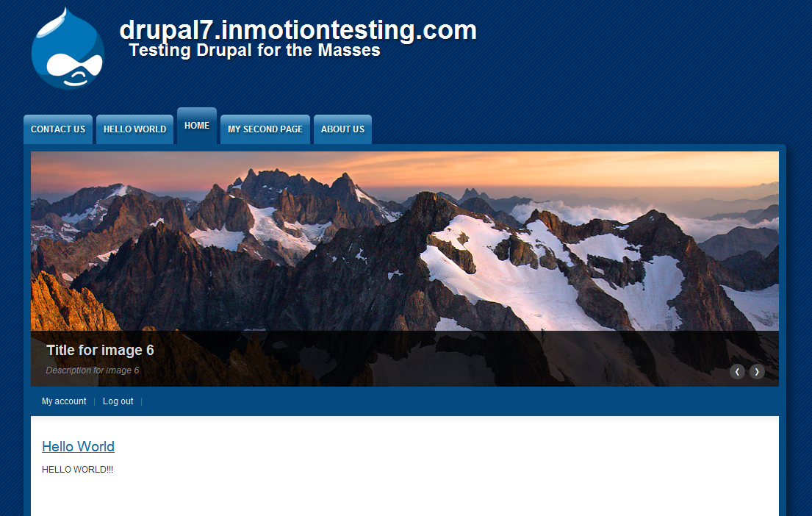Open the My account link

64,401
